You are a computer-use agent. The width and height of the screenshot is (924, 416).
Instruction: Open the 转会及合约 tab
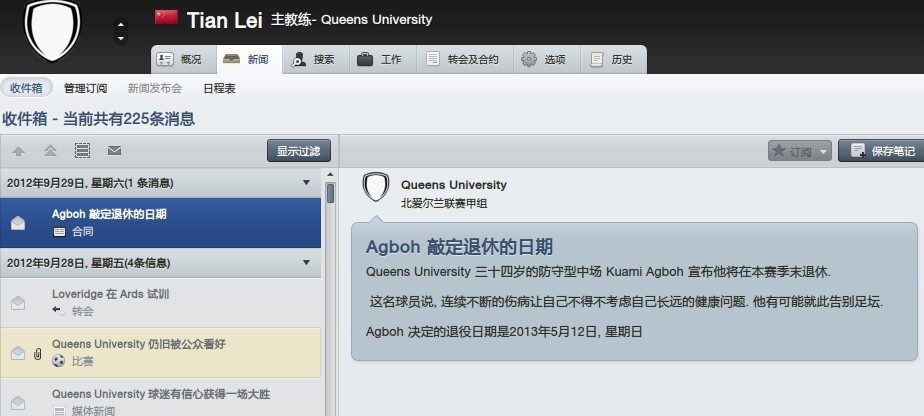point(465,59)
